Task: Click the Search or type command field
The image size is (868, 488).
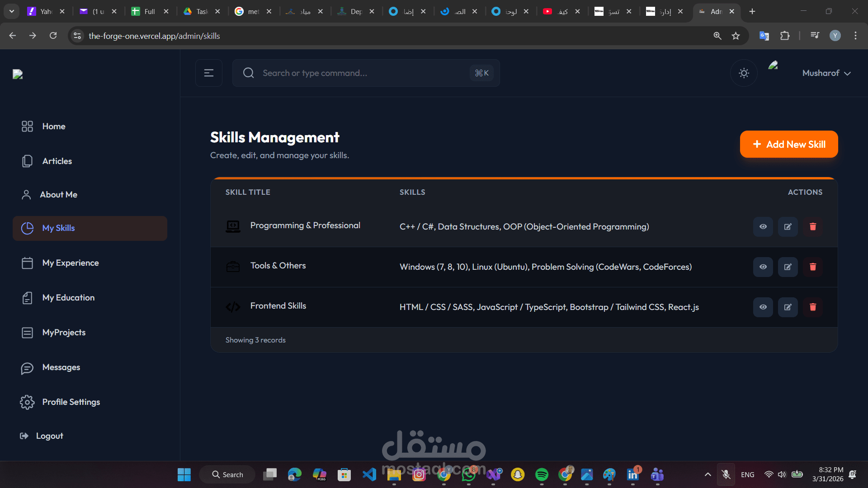Action: coord(362,73)
